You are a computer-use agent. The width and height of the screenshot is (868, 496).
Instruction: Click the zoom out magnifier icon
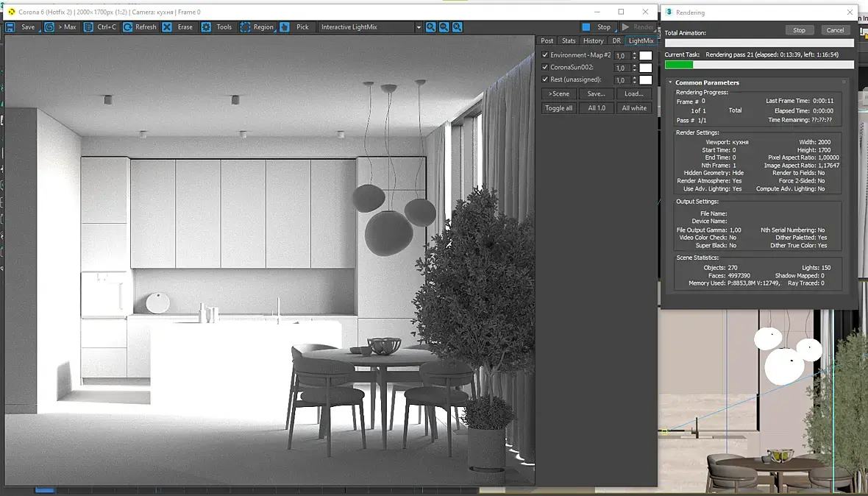[444, 27]
